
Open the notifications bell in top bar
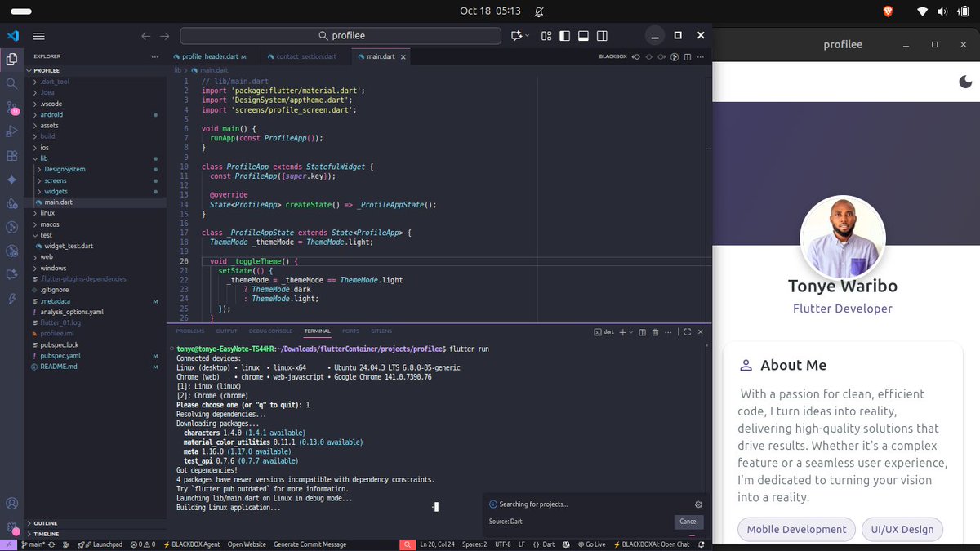pyautogui.click(x=538, y=11)
